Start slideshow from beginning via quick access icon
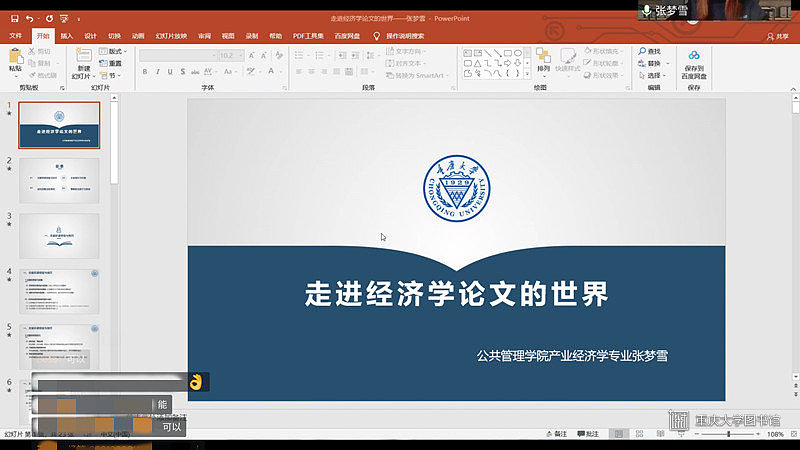The width and height of the screenshot is (800, 450). coord(64,18)
